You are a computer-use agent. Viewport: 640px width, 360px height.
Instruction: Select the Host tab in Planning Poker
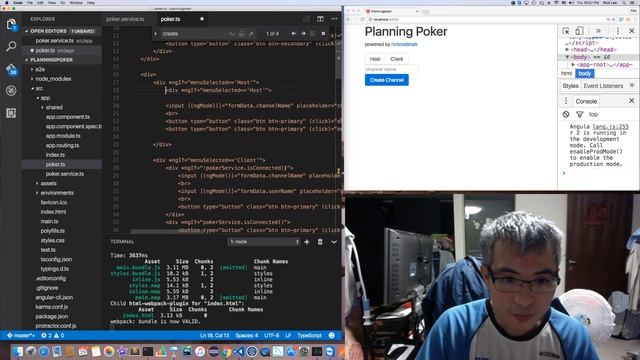(x=375, y=59)
